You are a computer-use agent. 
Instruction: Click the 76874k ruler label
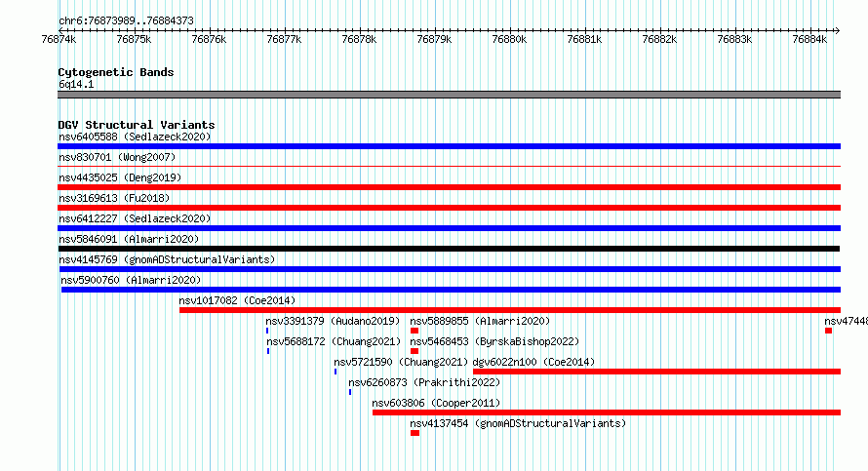(x=59, y=39)
